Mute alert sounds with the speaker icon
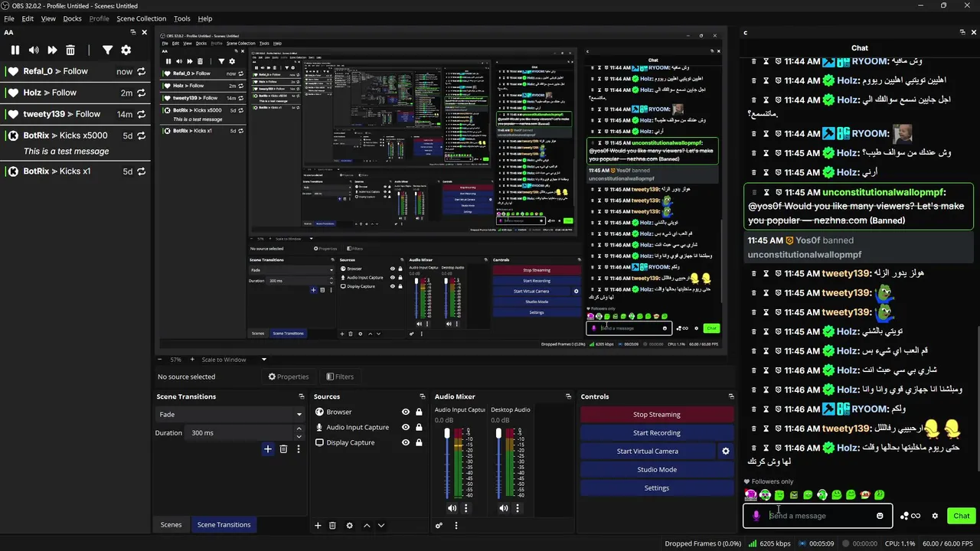 [x=34, y=50]
